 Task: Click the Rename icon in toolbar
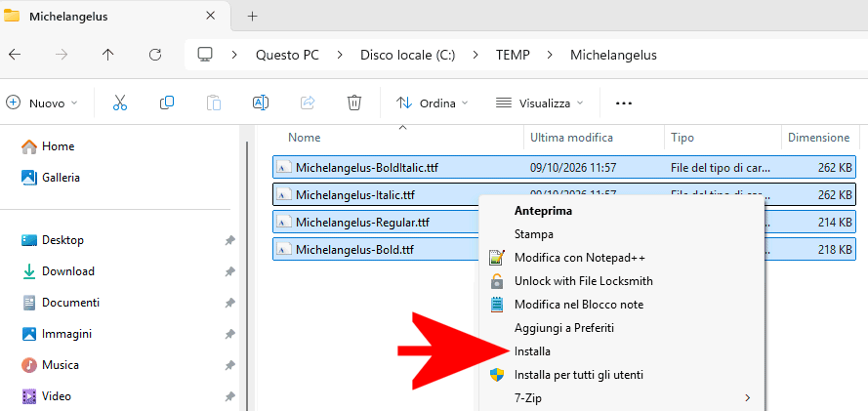coord(261,103)
